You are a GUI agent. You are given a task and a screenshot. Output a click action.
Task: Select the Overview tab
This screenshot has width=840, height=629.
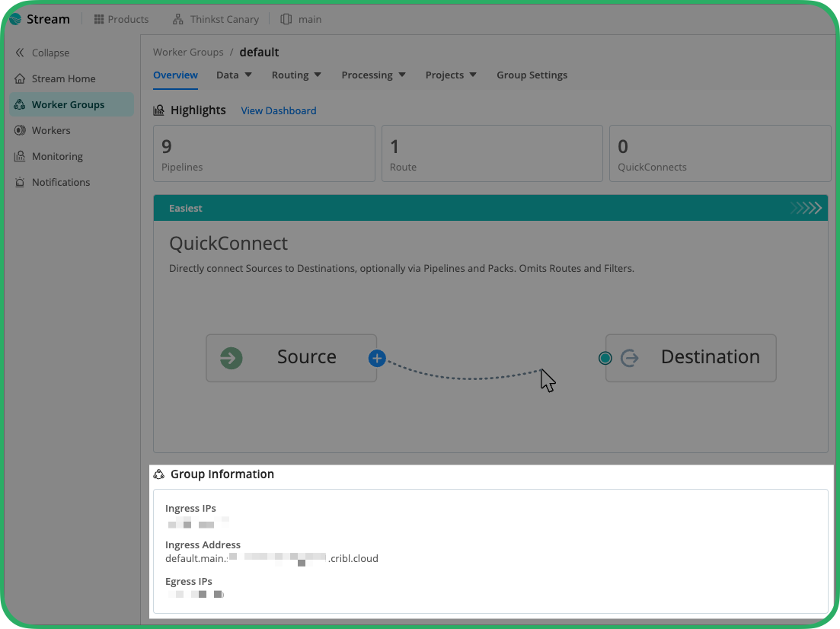pos(176,75)
